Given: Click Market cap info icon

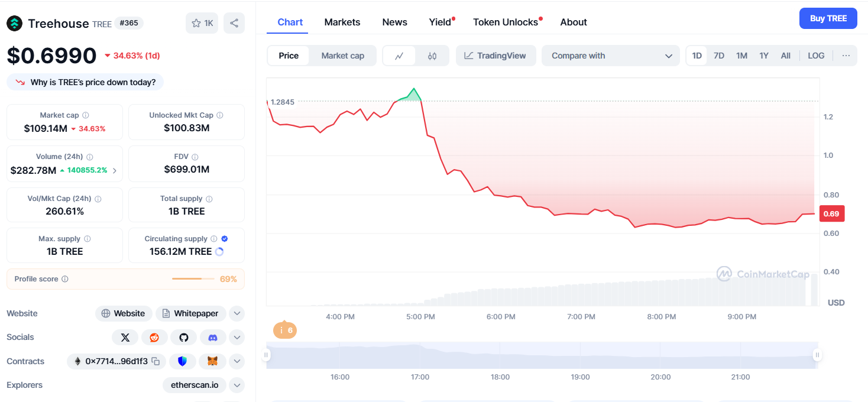Looking at the screenshot, I should (86, 115).
